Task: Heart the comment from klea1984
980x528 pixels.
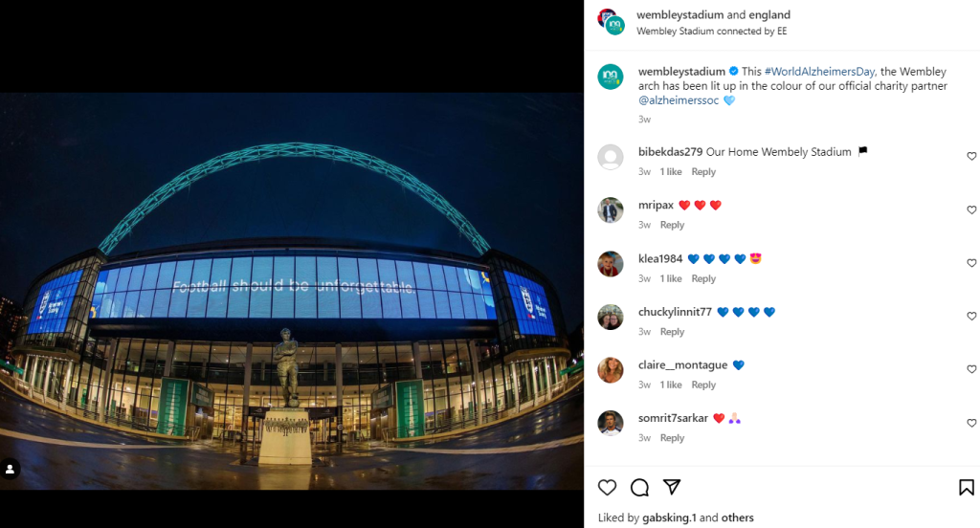Action: click(x=971, y=263)
